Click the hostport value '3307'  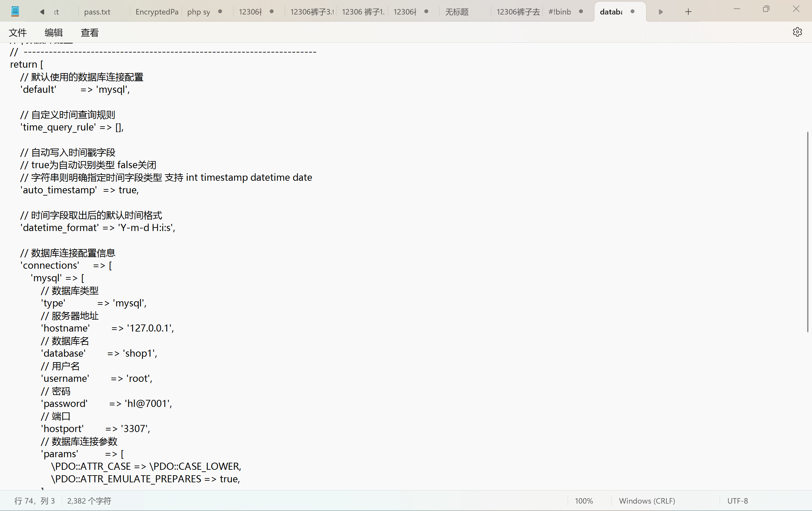[135, 429]
